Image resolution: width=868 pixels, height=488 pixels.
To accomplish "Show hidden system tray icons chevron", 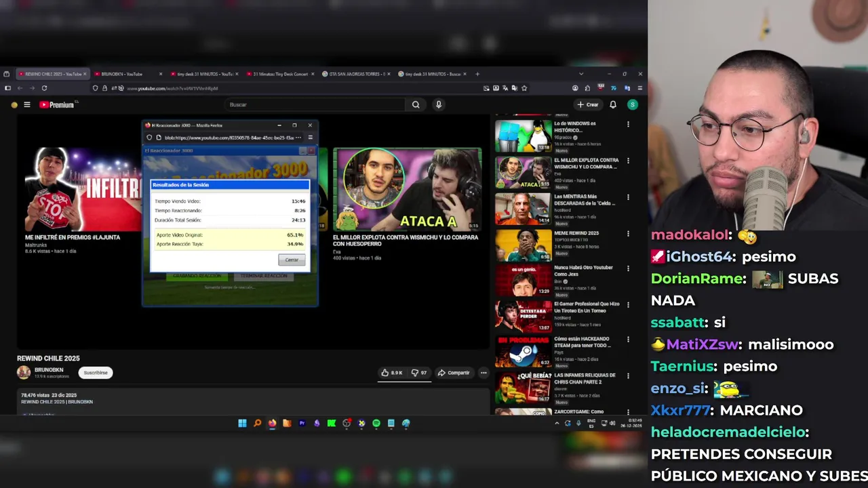I will click(557, 423).
